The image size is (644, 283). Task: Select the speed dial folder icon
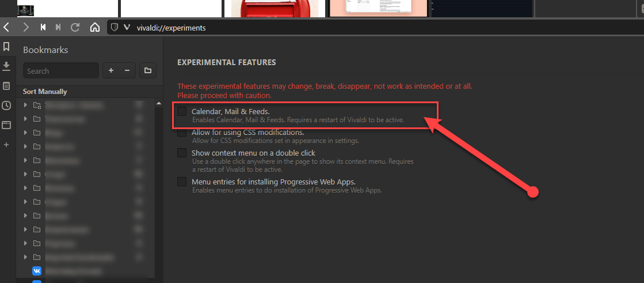[x=37, y=105]
